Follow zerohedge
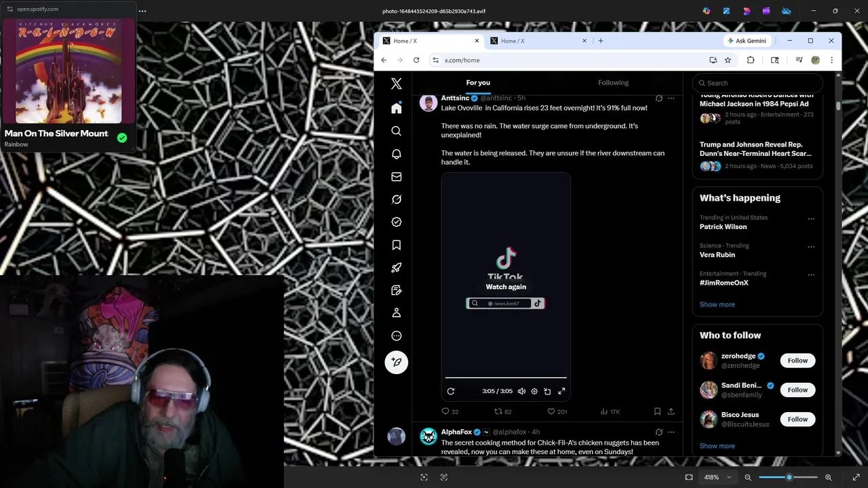The image size is (868, 488). (x=797, y=361)
